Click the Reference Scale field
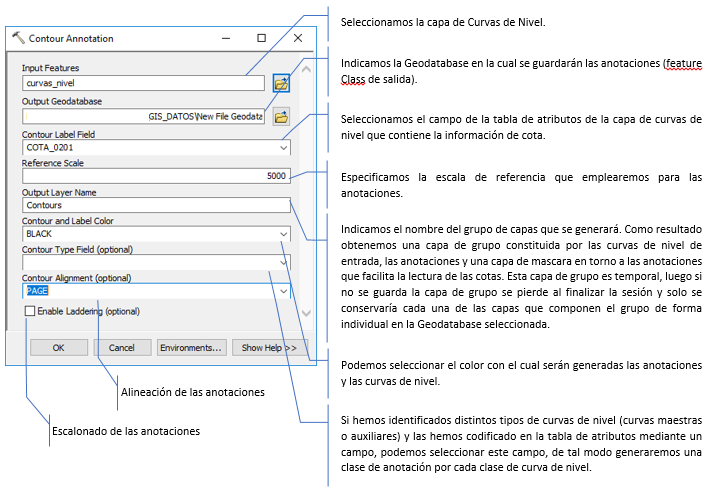The image size is (709, 497). point(156,176)
